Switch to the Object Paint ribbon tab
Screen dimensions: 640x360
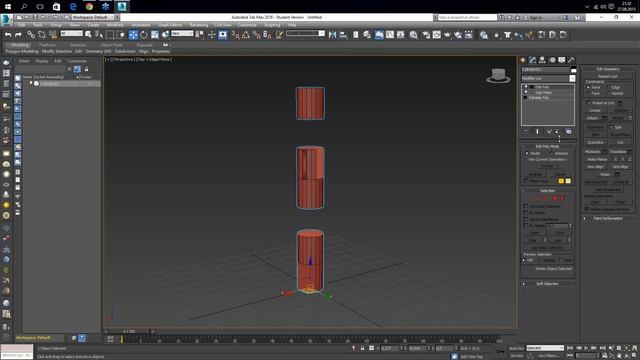point(112,45)
